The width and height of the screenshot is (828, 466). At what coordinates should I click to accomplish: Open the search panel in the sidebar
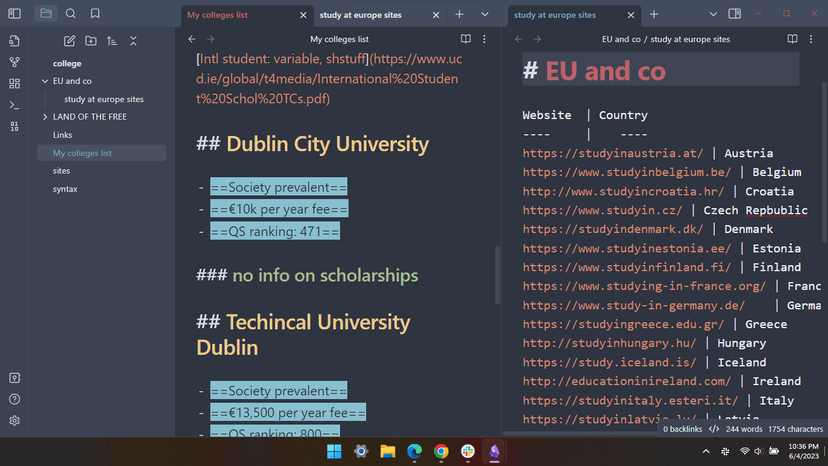coord(70,14)
